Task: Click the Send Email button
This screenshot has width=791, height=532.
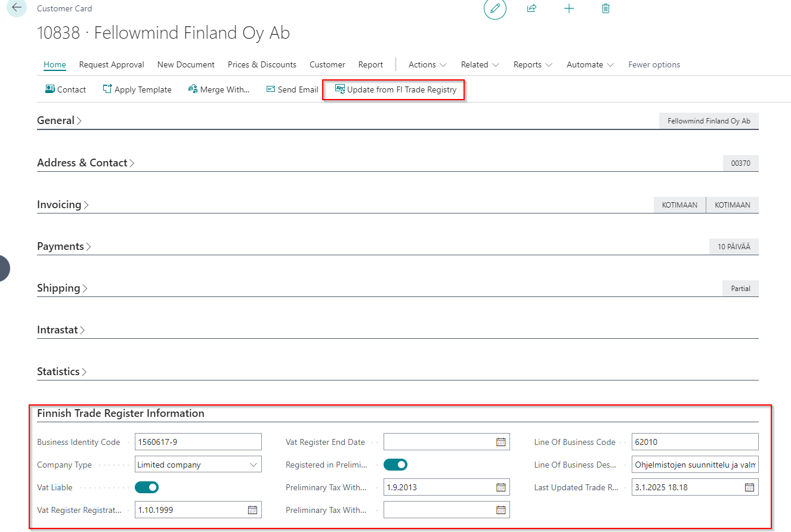Action: (x=292, y=89)
